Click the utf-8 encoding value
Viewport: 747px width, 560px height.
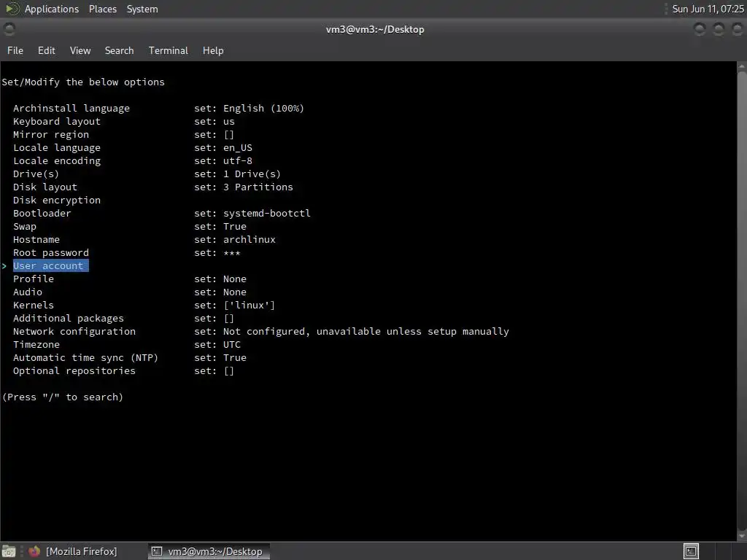[x=238, y=161]
